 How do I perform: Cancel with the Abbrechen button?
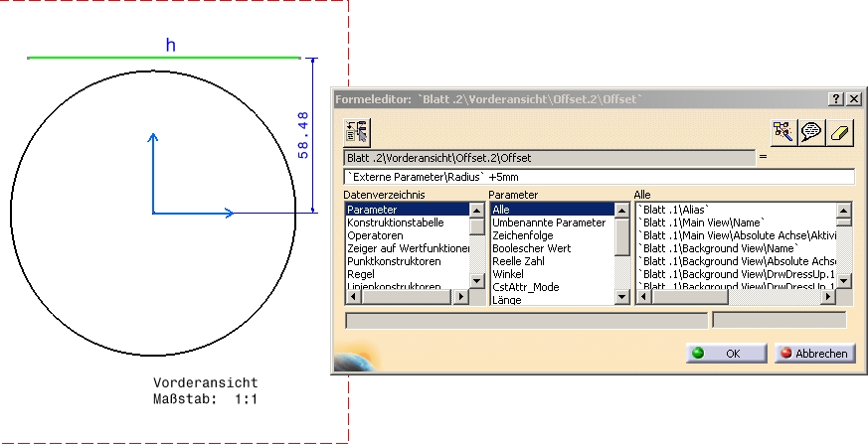[x=815, y=354]
